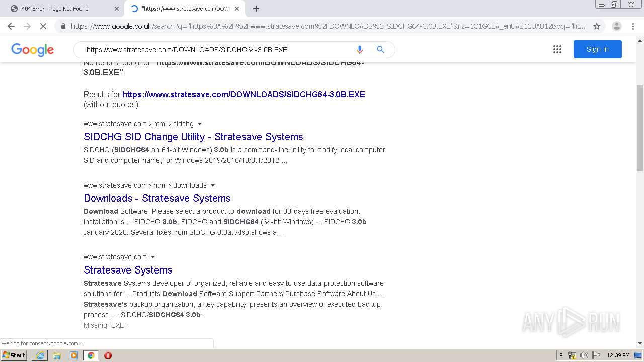Click the Chrome taskbar icon
The width and height of the screenshot is (644, 362).
pos(91,355)
